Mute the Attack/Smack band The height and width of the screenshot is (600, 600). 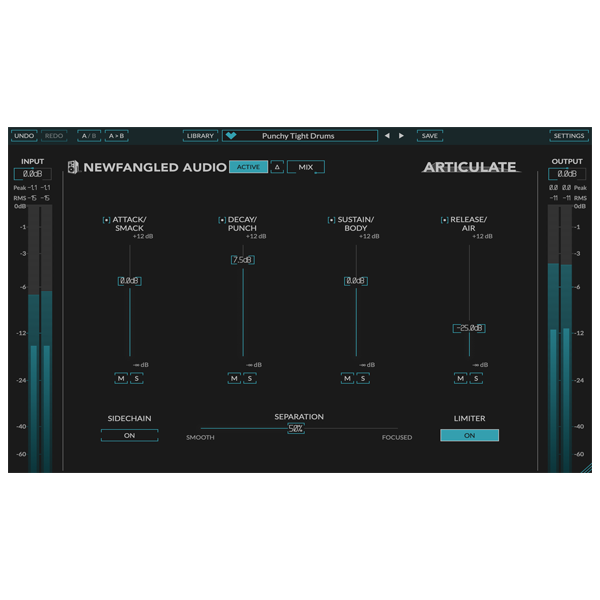pyautogui.click(x=120, y=378)
